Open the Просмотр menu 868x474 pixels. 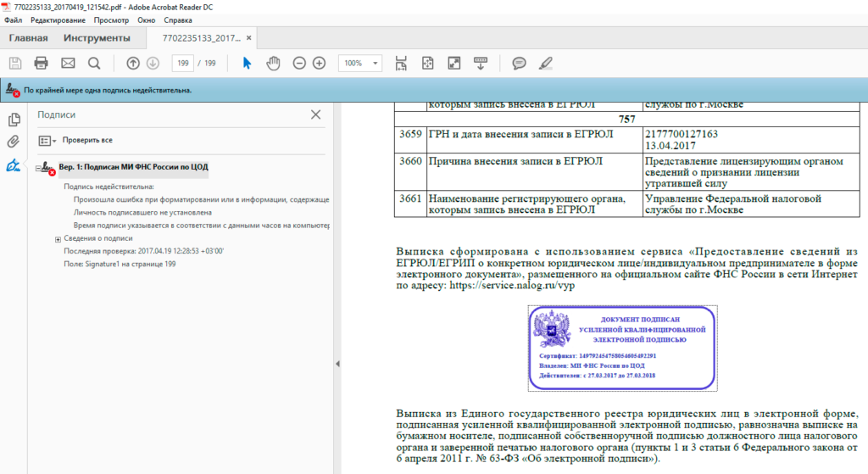111,20
